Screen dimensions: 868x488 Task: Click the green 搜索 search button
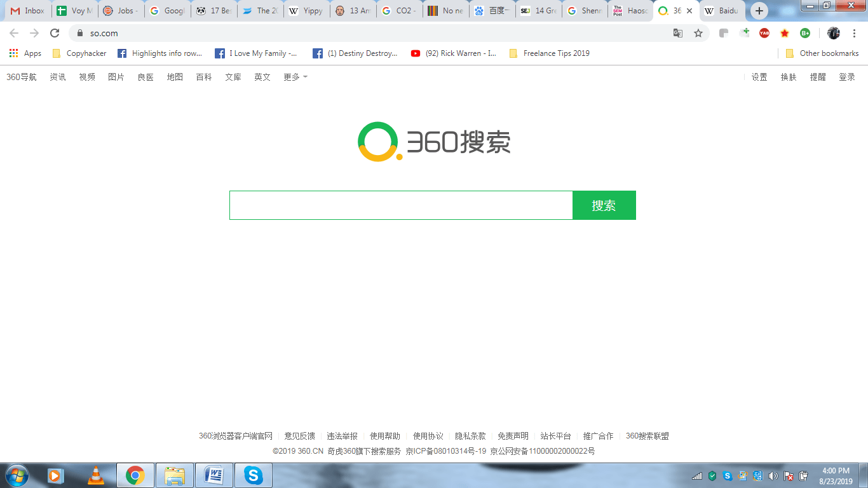[x=604, y=205]
